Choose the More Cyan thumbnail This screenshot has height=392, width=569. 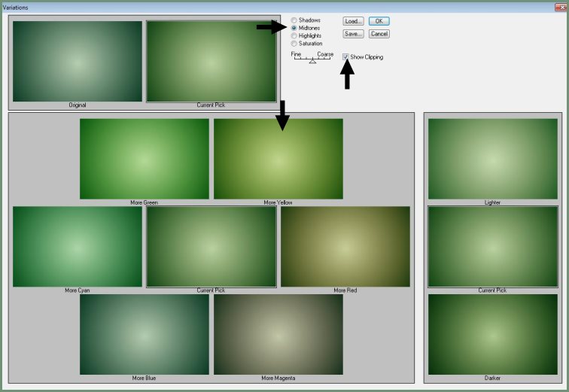click(78, 246)
